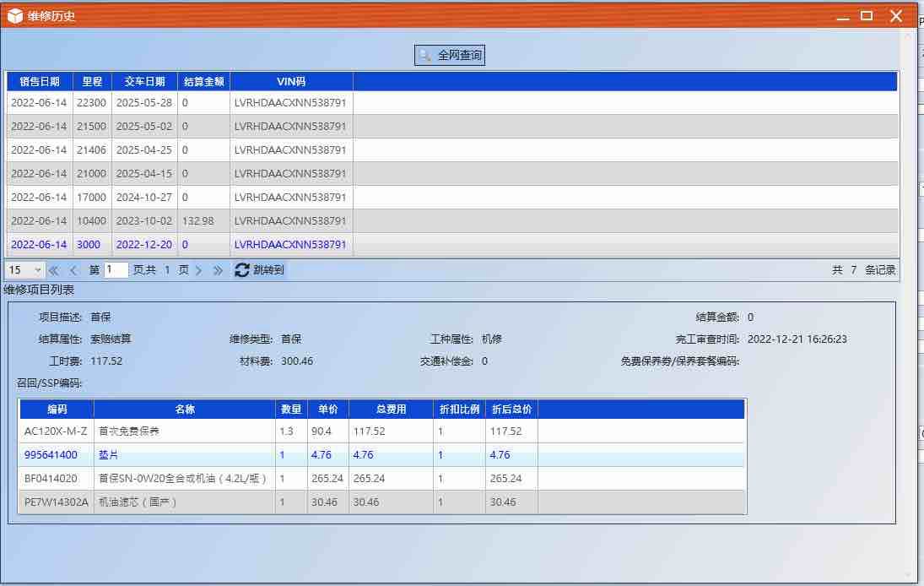
Task: Select part row AC120X-M-Z
Action: [x=382, y=431]
